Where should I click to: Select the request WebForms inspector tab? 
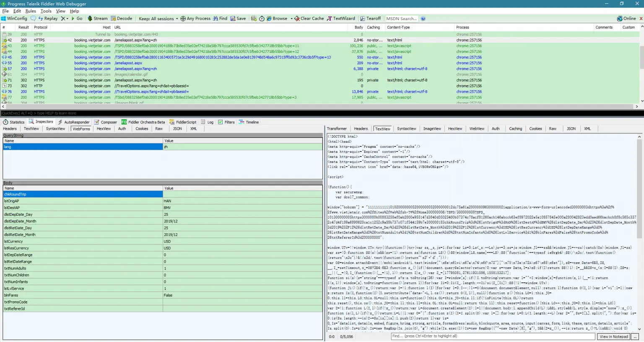pyautogui.click(x=81, y=129)
